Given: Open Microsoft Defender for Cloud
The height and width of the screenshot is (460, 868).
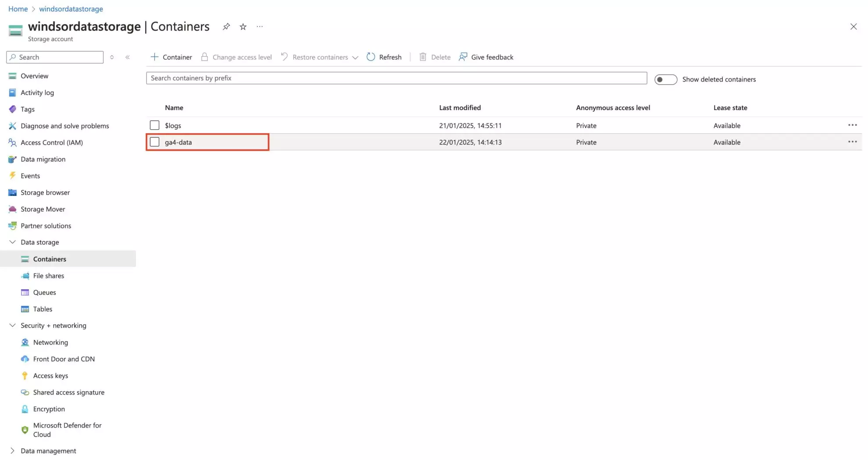Looking at the screenshot, I should point(67,430).
